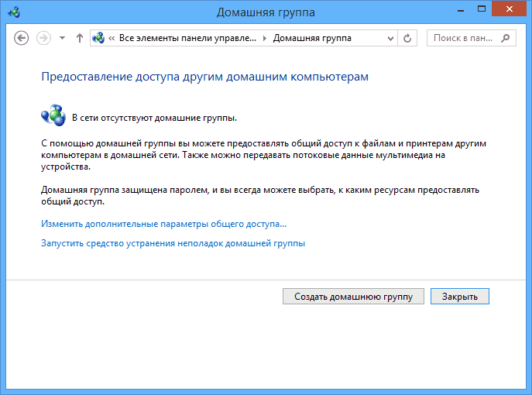Close the window with red X button
Viewport: 532px width, 395px height.
(x=509, y=9)
